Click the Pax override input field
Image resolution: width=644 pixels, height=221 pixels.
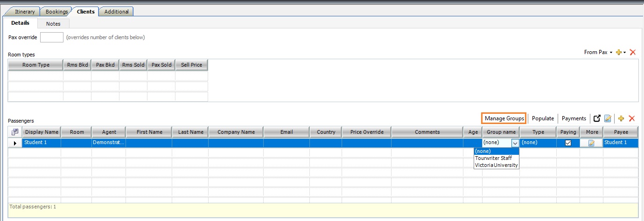pyautogui.click(x=52, y=37)
